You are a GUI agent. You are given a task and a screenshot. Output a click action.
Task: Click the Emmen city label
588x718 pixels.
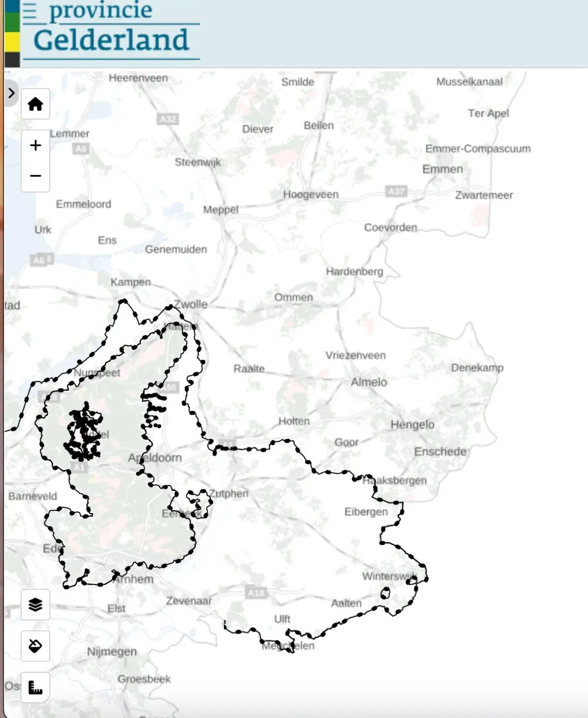pyautogui.click(x=442, y=169)
